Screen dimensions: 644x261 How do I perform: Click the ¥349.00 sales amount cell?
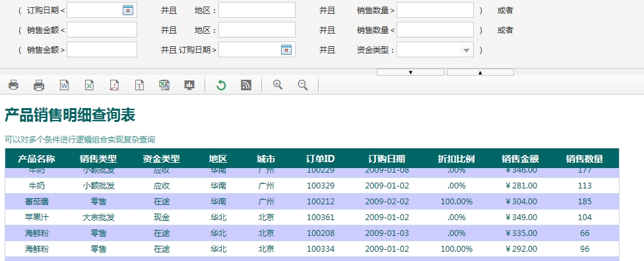[x=521, y=217]
